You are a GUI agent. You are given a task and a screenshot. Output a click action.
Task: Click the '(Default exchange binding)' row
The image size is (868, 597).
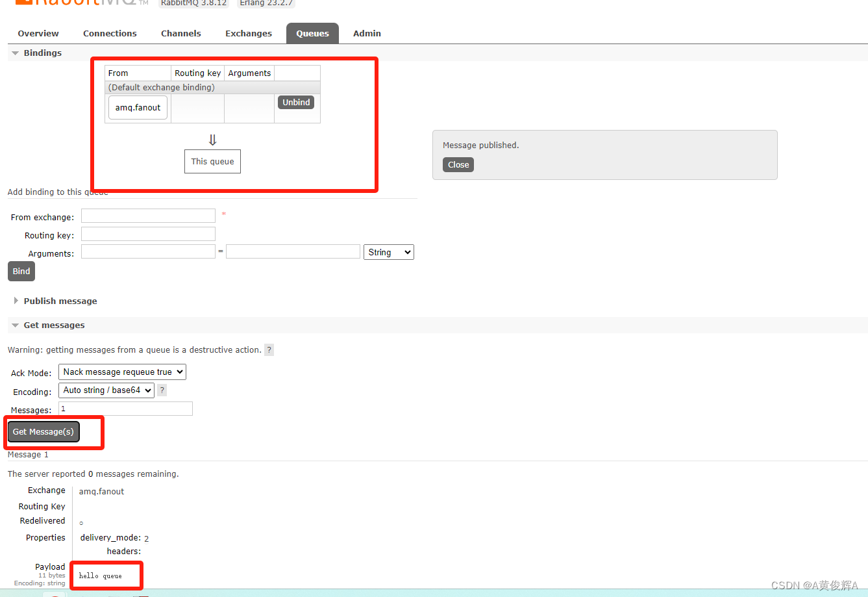coord(212,88)
